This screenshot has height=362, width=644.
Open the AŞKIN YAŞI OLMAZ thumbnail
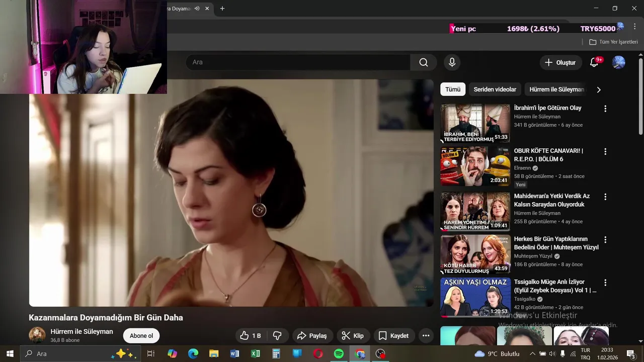475,297
